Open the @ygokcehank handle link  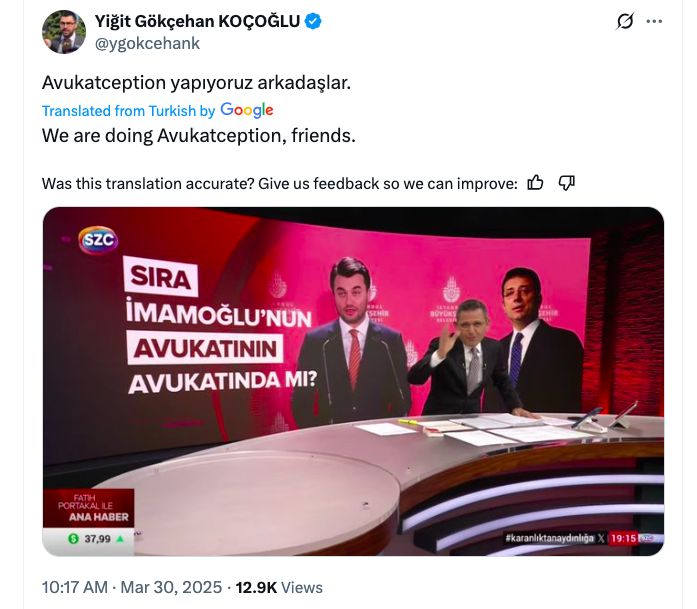tap(147, 44)
